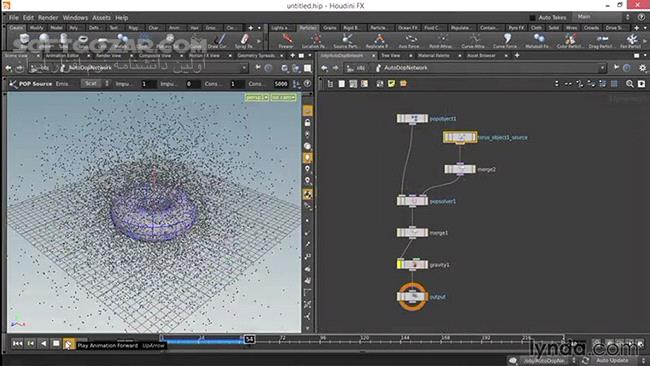Image resolution: width=650 pixels, height=366 pixels.
Task: Expand the scene view path dropdown
Action: coord(244,68)
